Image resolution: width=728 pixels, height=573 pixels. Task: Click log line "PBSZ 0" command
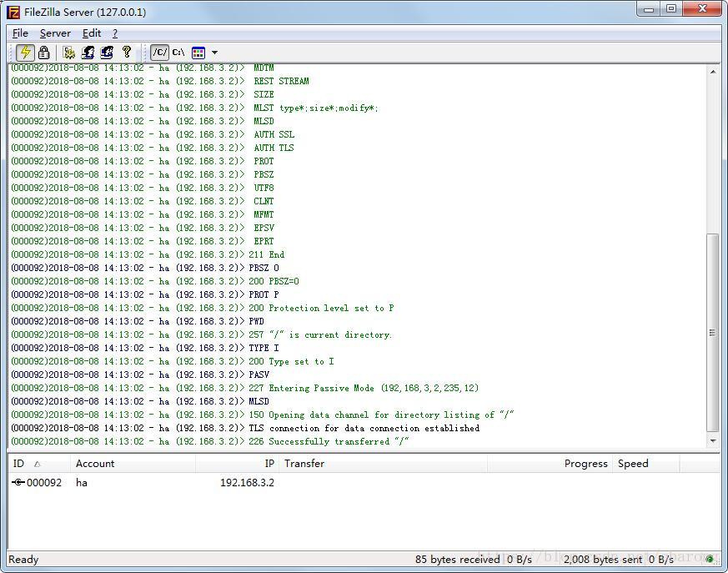(x=145, y=268)
